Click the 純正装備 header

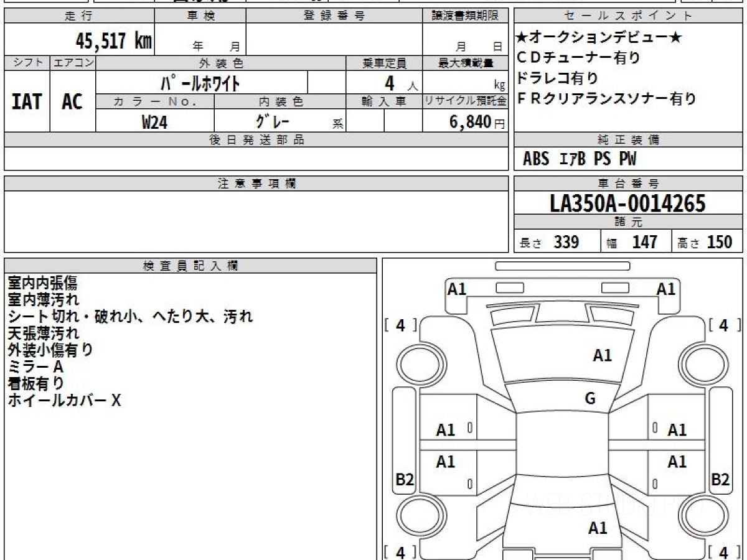(628, 140)
